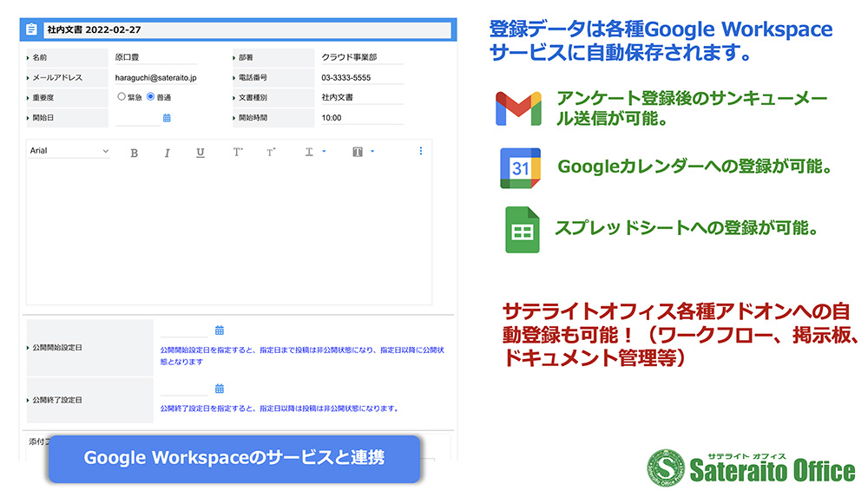Click the 公開終了設定日 date input field
The image size is (868, 497).
pos(184,389)
